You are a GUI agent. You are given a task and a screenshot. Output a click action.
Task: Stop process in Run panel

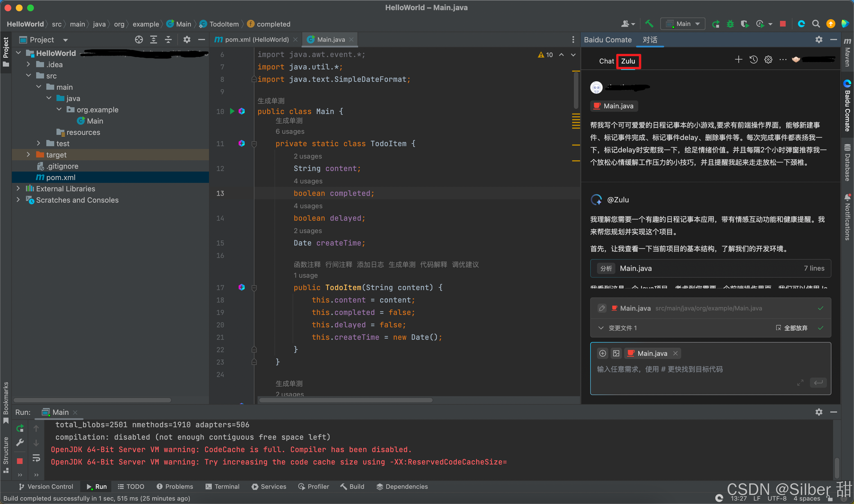[x=20, y=461]
